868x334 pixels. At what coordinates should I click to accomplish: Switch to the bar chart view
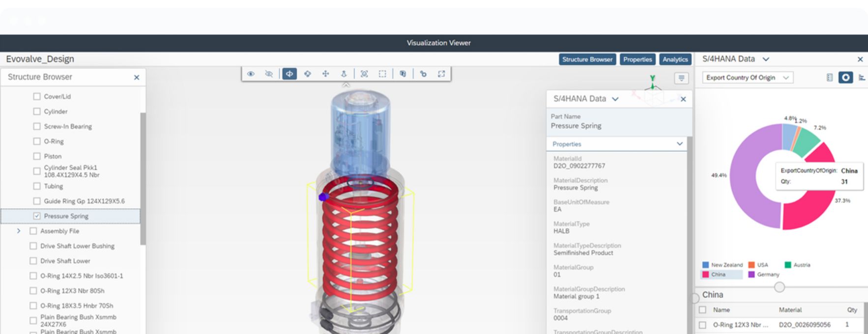tap(862, 78)
